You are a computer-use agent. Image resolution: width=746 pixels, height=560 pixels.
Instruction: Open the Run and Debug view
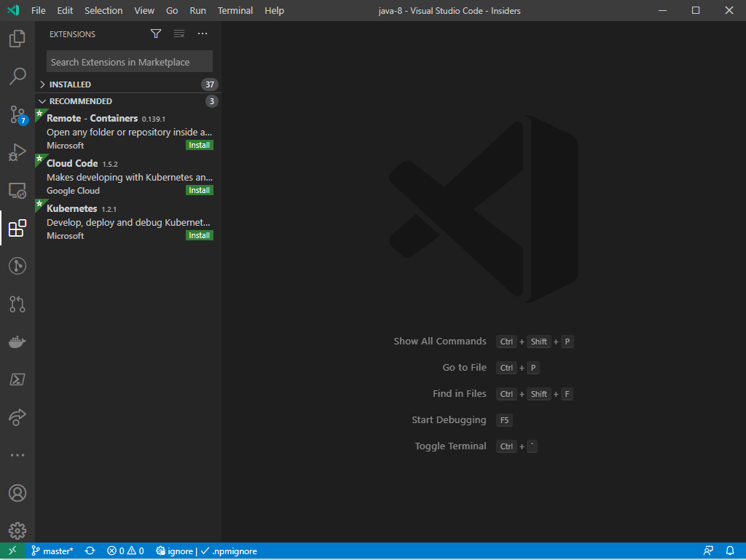pos(17,152)
